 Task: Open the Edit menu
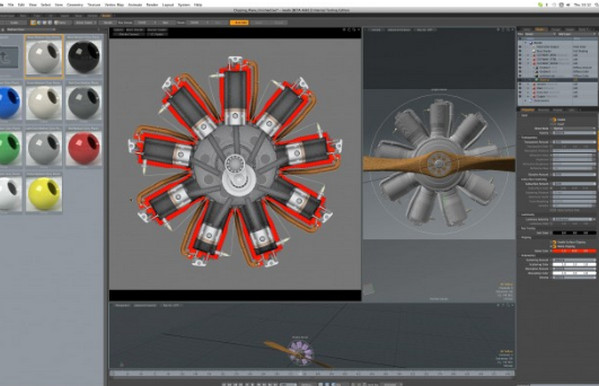(x=21, y=5)
